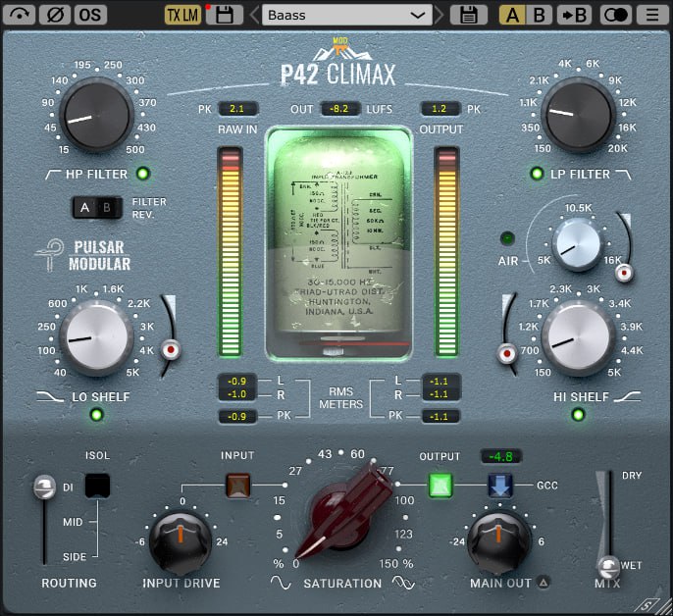Toggle the TX LM button
The image size is (673, 616).
pyautogui.click(x=182, y=16)
